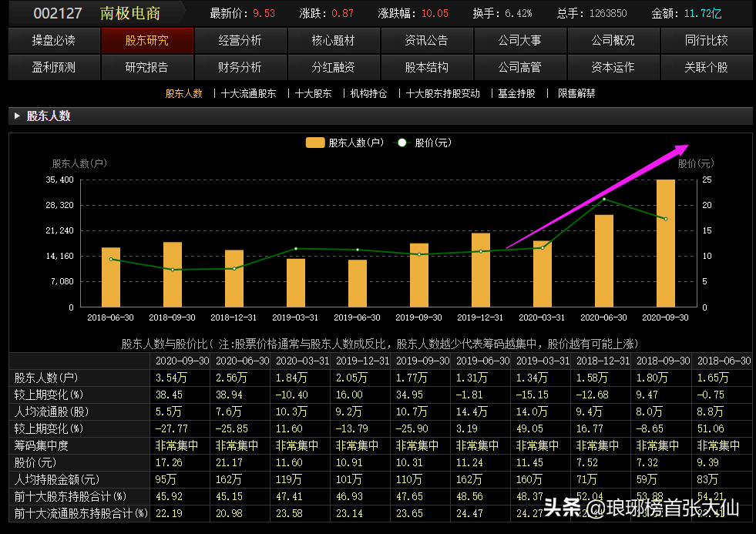This screenshot has height=534, width=756.
Task: Click 筹码集中度 row label
Action: pyautogui.click(x=41, y=446)
